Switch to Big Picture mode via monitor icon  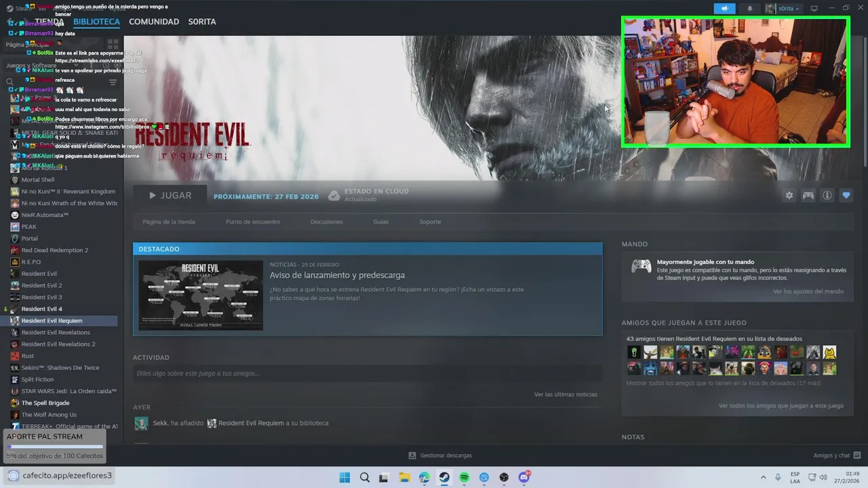[x=814, y=8]
